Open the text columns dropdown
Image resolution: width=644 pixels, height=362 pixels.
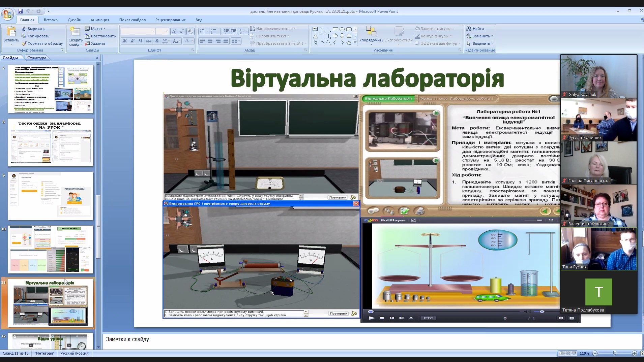click(x=236, y=41)
